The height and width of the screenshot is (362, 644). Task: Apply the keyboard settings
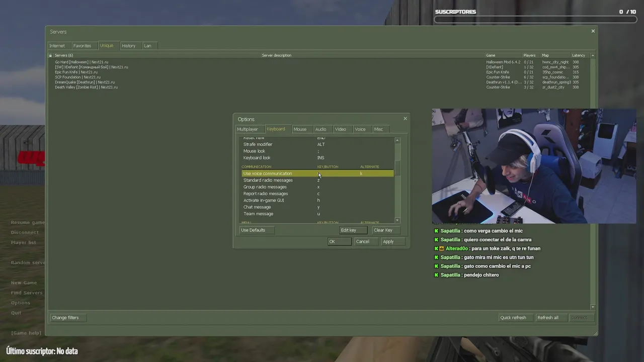tap(394, 242)
